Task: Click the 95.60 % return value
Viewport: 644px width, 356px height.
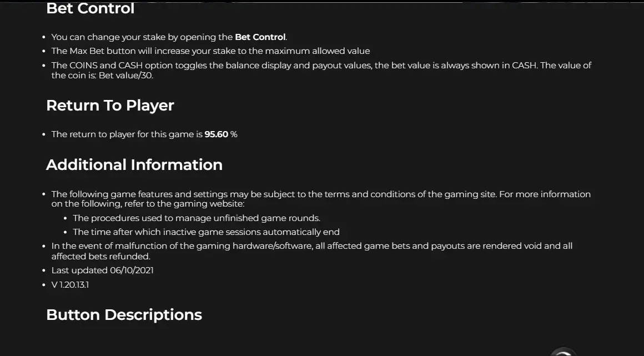Action: 221,134
